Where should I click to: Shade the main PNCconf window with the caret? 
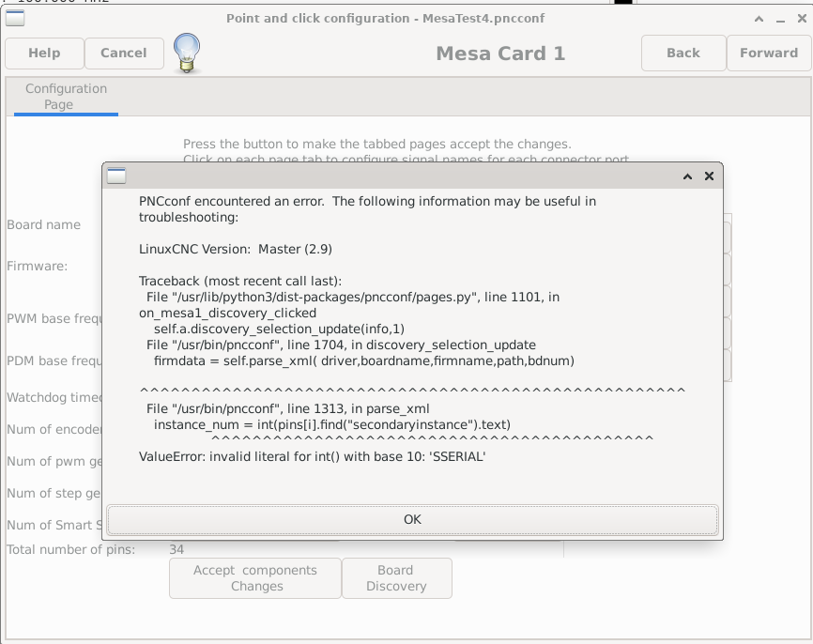coord(759,19)
